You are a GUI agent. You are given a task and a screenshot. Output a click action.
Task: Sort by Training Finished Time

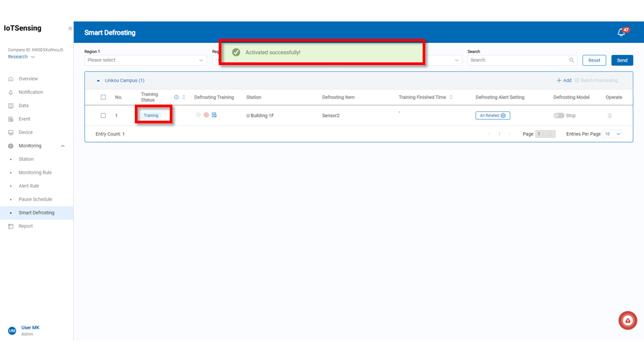point(451,97)
